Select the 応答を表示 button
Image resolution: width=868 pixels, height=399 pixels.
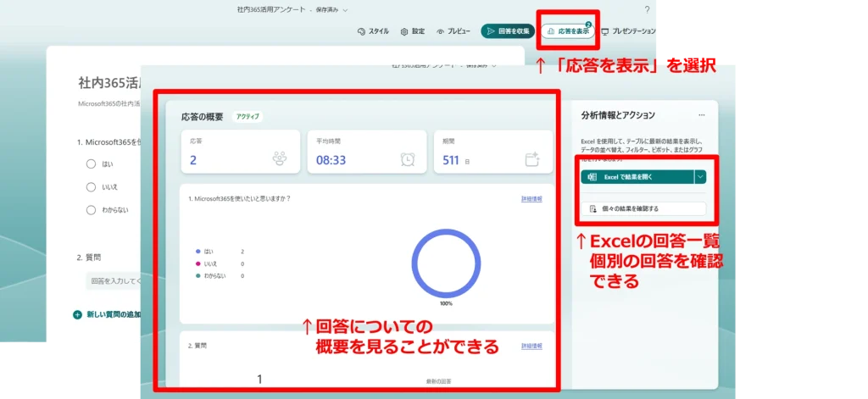567,31
